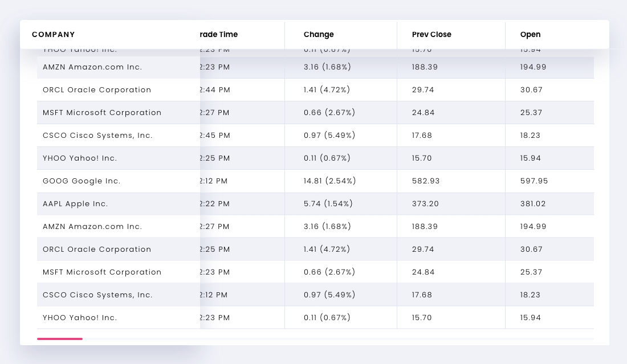Sort by the Company column header
This screenshot has height=364, width=627.
point(54,35)
